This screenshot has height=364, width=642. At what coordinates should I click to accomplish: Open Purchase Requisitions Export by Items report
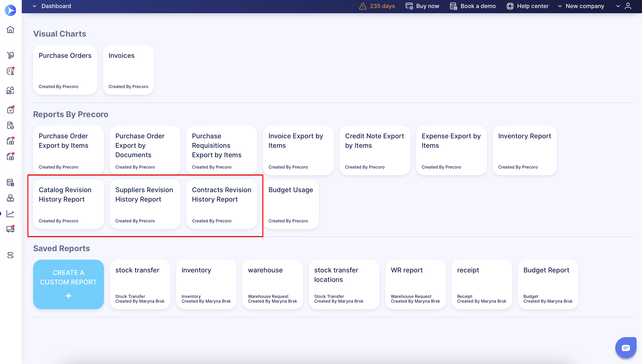click(x=221, y=150)
